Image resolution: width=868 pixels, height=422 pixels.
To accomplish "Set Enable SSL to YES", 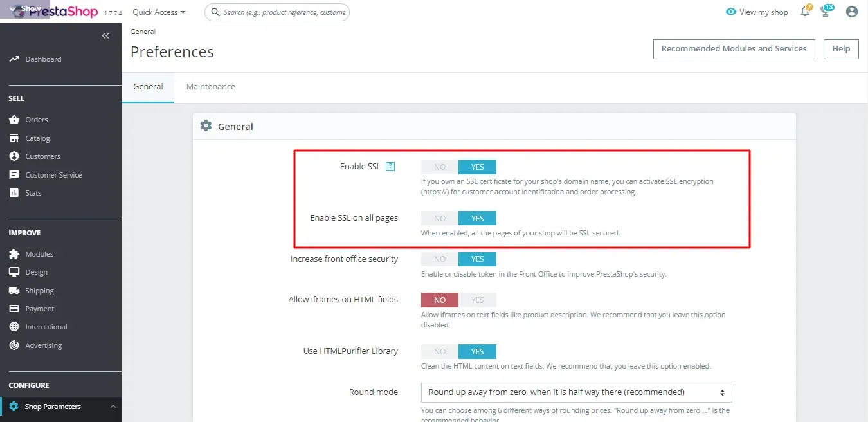I will click(x=477, y=167).
